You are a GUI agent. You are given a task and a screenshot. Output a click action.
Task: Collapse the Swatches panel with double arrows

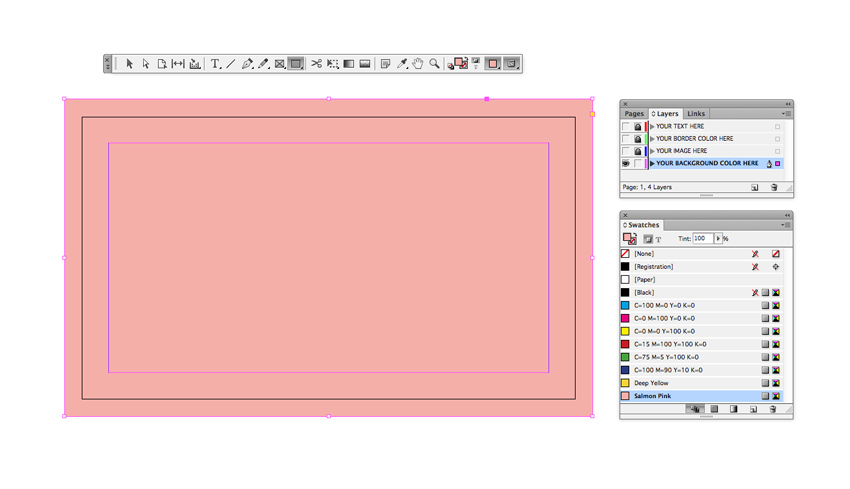click(x=788, y=215)
